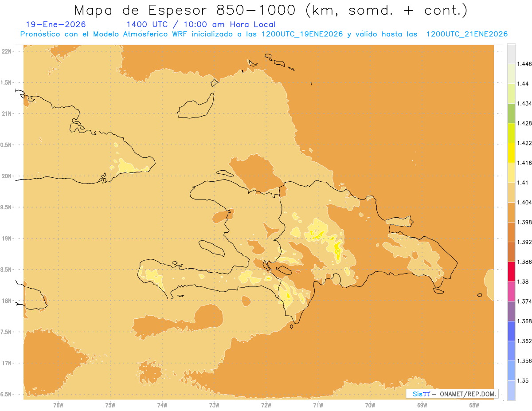
Task: Pick the pale swatch between 1.44 and 1.446
Action: pyautogui.click(x=511, y=74)
